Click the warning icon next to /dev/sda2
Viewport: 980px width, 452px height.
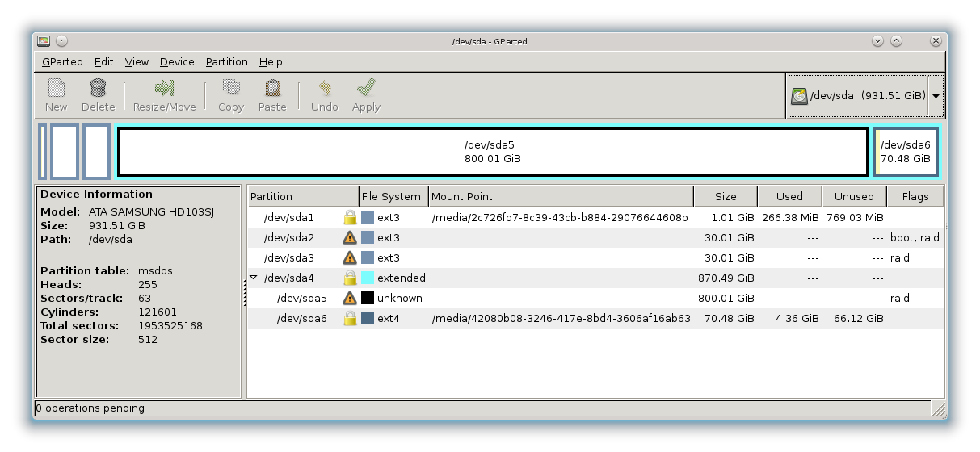pos(350,238)
